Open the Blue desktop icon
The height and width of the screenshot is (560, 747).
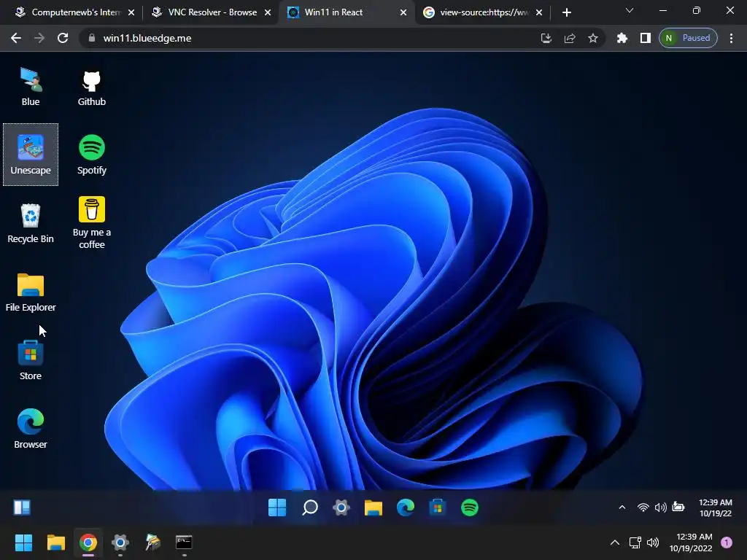point(31,87)
